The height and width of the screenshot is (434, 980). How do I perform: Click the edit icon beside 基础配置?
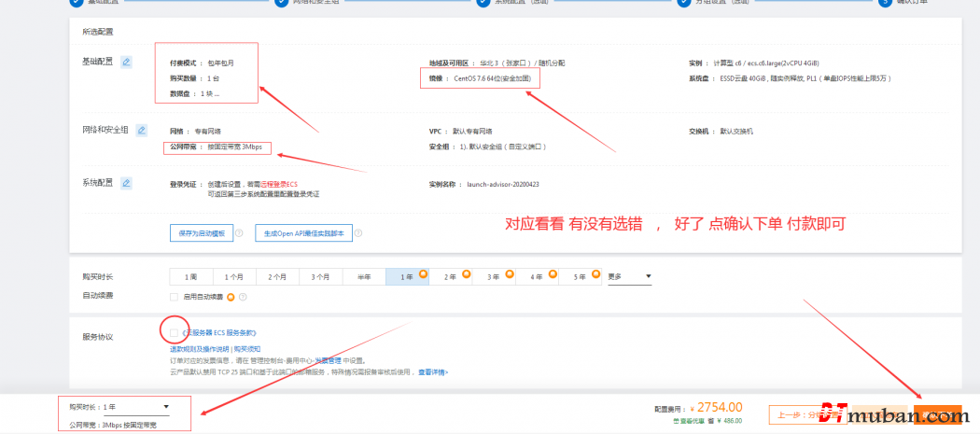click(127, 63)
